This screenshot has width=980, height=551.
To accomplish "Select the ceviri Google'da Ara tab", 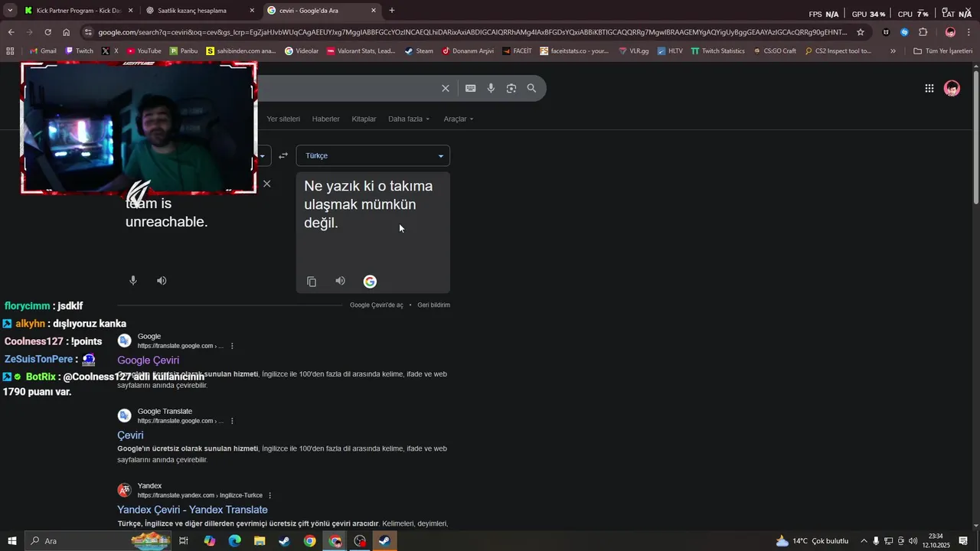I will (322, 11).
